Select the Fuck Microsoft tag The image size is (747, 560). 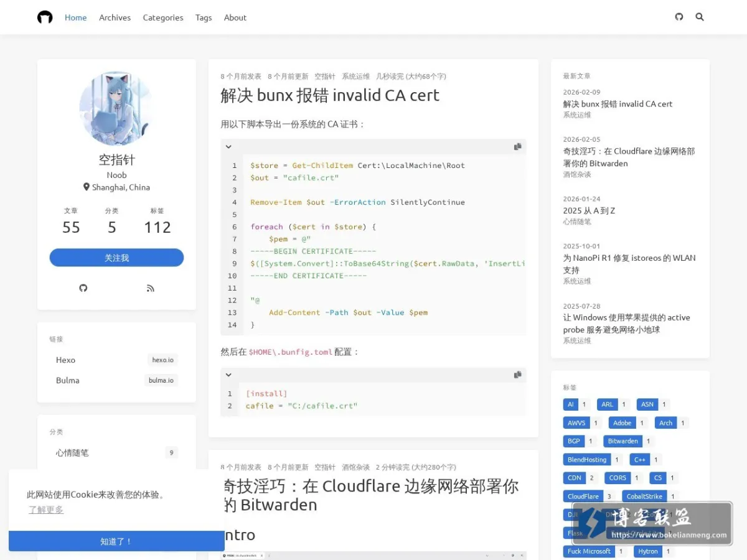[589, 551]
